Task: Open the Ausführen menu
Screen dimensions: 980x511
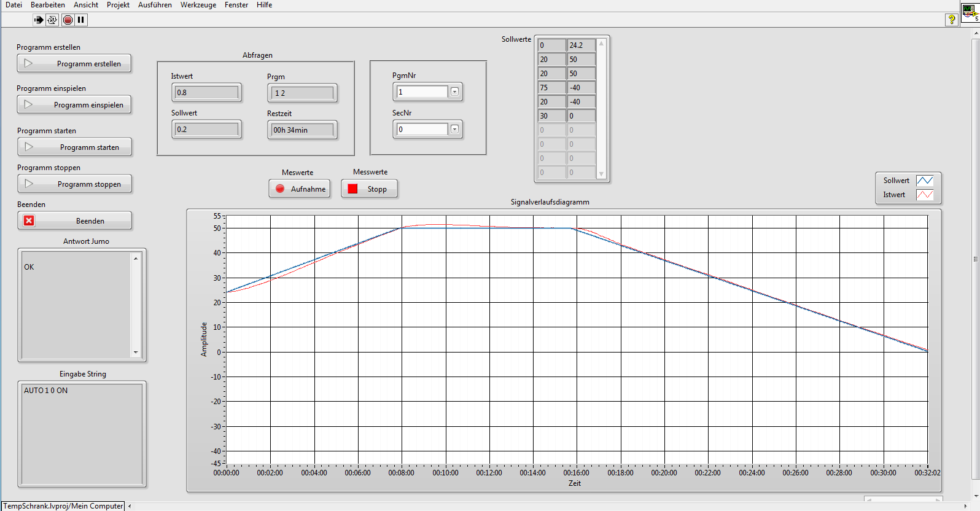Action: [155, 5]
